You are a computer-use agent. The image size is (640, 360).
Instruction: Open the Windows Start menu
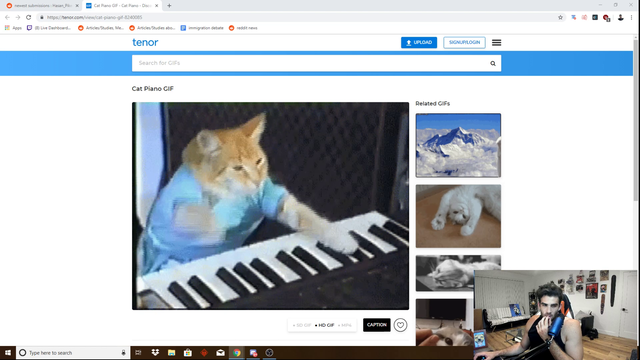(x=8, y=353)
